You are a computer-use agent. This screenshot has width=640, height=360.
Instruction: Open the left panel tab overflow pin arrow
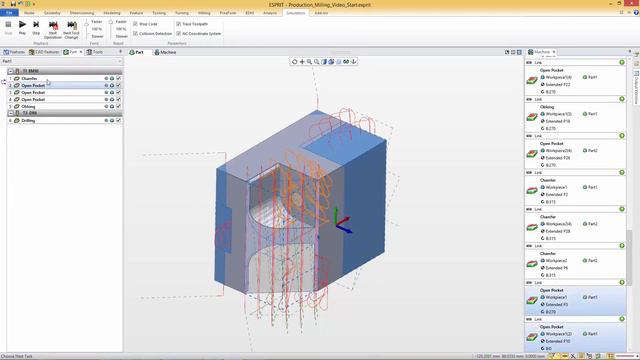click(120, 52)
